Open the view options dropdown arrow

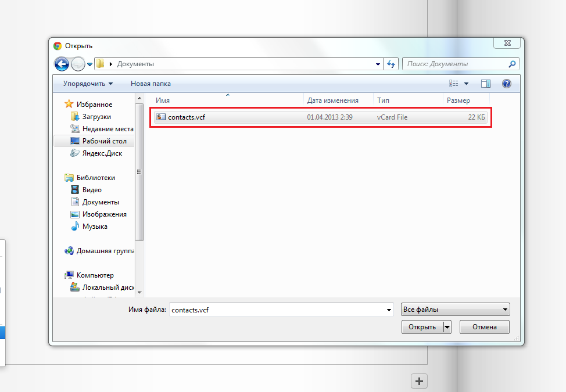point(466,84)
